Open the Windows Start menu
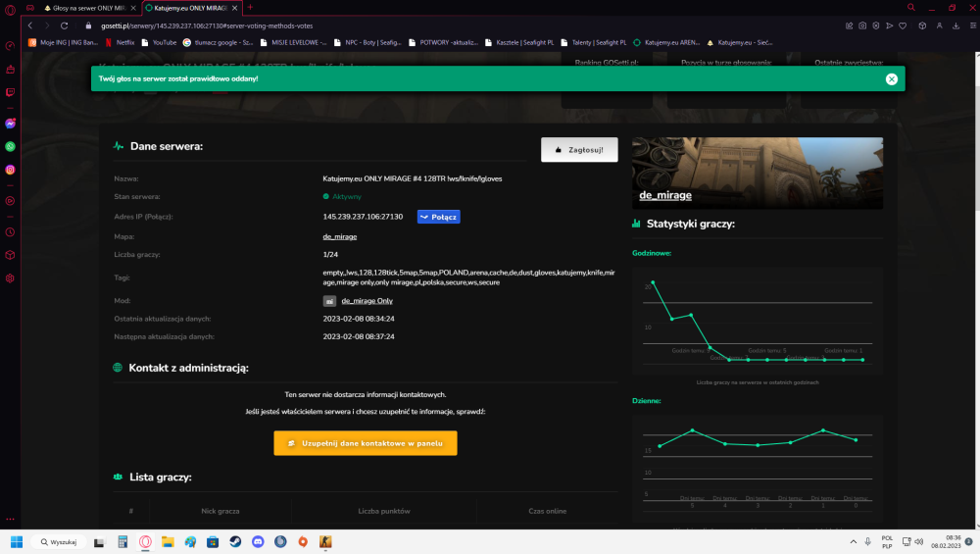Viewport: 980px width, 554px height. [x=17, y=541]
